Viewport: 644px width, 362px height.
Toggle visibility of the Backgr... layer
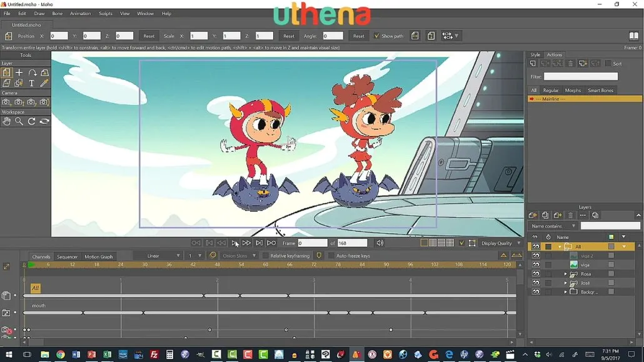point(536,292)
